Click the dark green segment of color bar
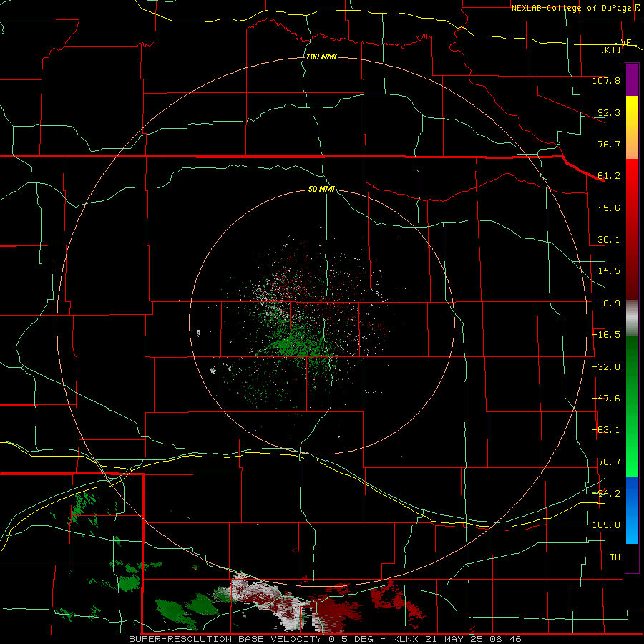 click(632, 357)
